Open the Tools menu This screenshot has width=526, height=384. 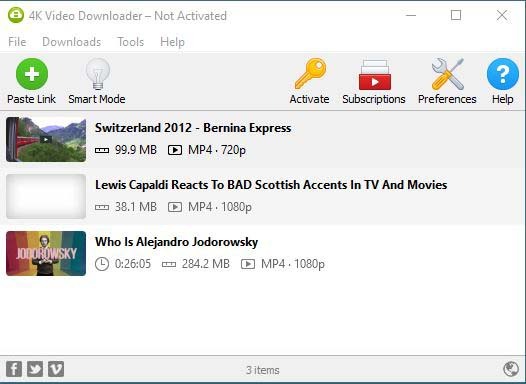pos(130,42)
